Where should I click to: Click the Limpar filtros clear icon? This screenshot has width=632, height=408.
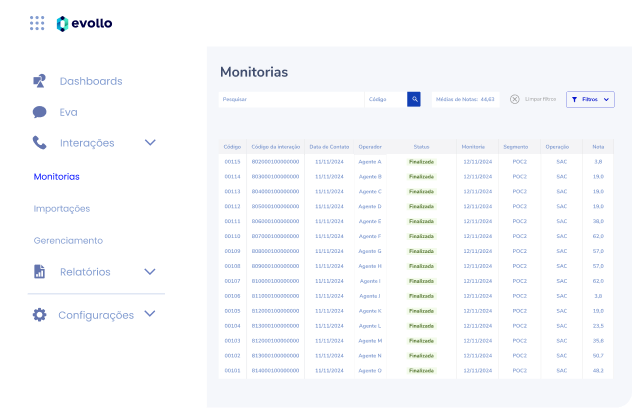tap(514, 99)
